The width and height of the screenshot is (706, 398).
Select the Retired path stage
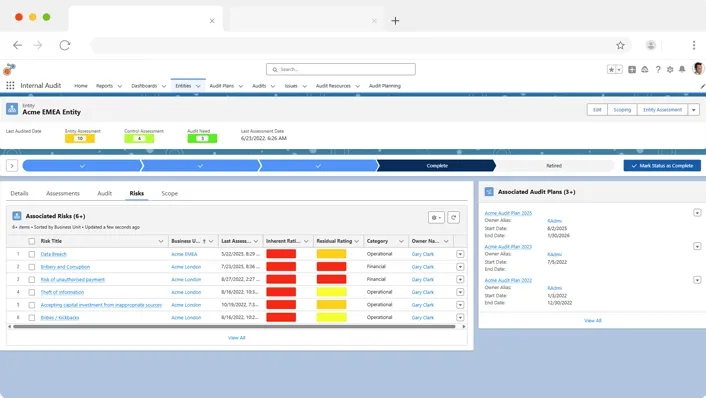pyautogui.click(x=554, y=166)
